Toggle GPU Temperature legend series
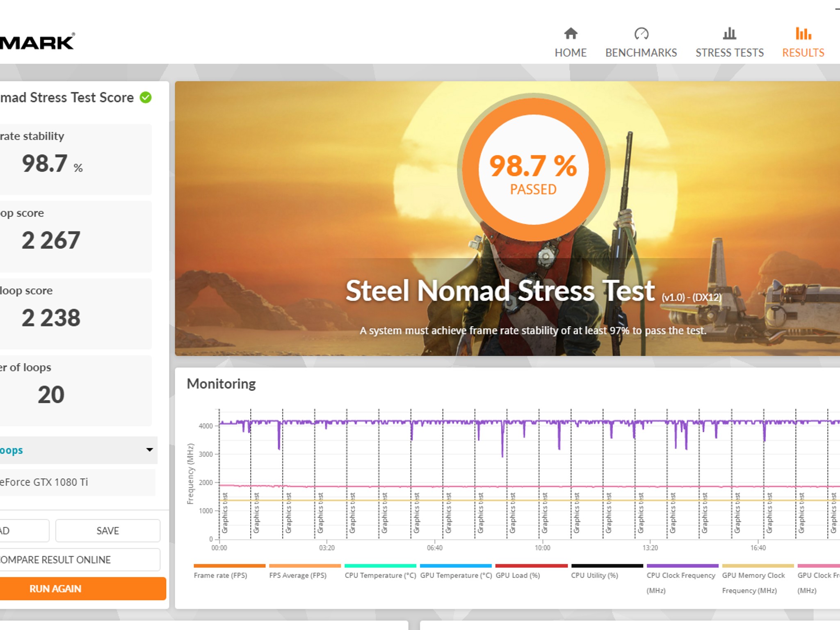 pyautogui.click(x=456, y=575)
